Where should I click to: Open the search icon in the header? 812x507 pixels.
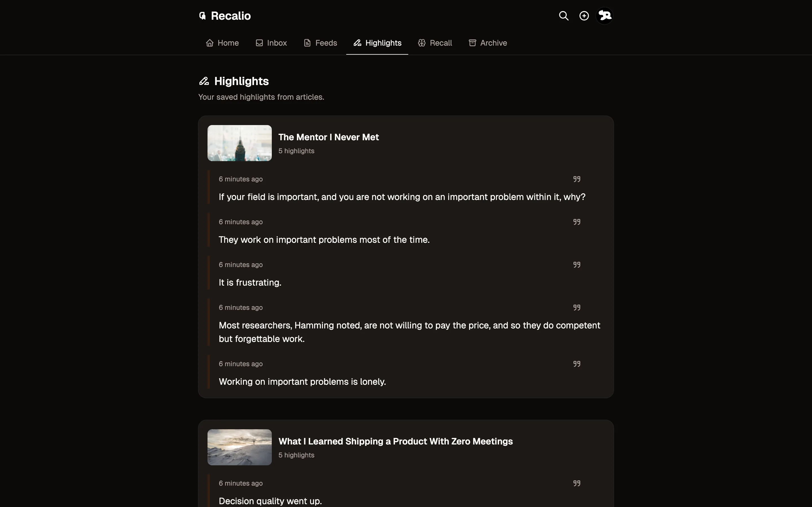[563, 15]
